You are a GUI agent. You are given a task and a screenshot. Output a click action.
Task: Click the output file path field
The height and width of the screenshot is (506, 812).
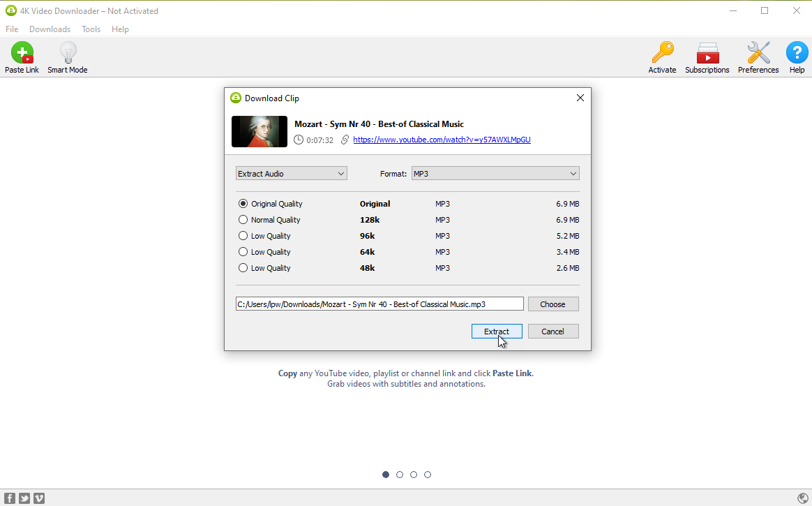[379, 304]
